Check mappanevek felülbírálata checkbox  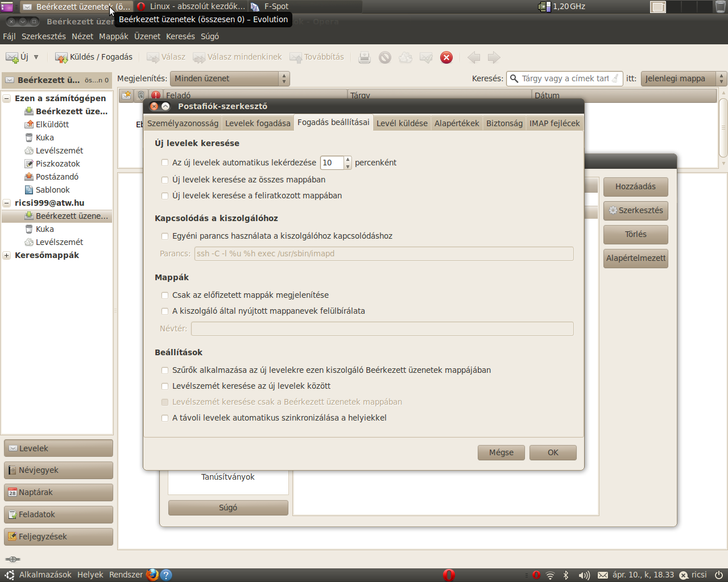coord(165,311)
